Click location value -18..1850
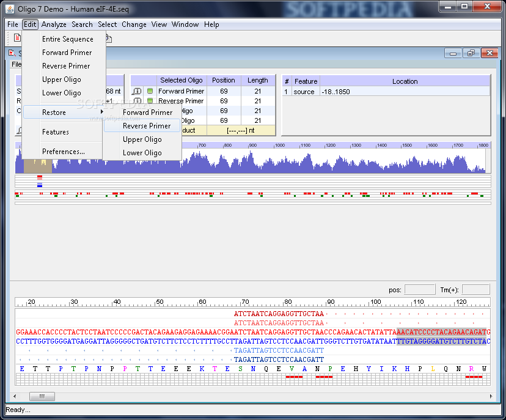Image resolution: width=506 pixels, height=420 pixels. click(335, 92)
